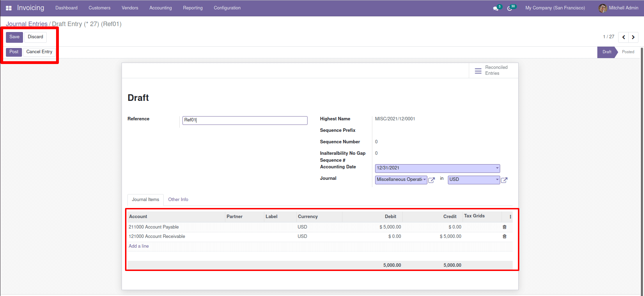Sort by Debit column header
This screenshot has height=296, width=644.
click(372, 217)
